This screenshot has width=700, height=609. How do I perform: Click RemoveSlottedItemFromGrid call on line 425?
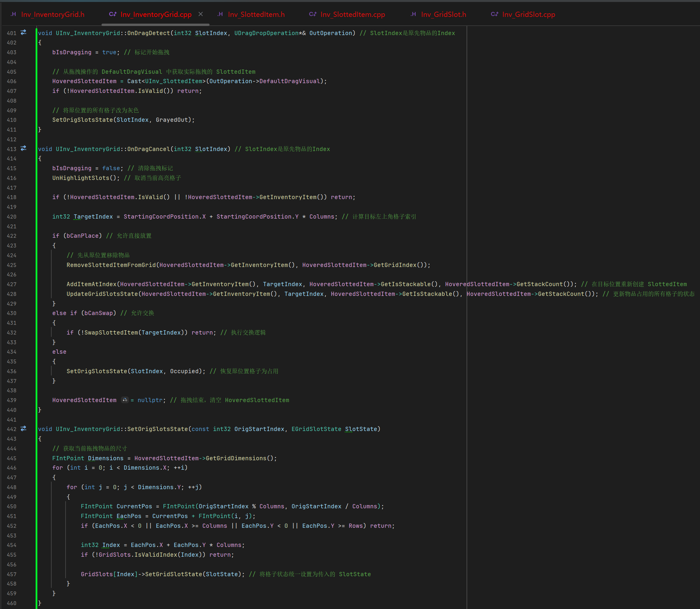click(111, 265)
